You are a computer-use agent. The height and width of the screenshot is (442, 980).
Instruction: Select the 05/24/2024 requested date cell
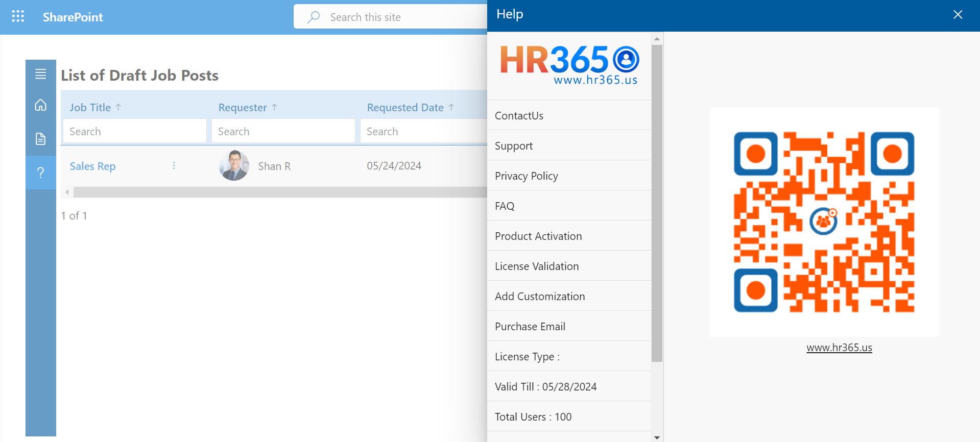point(394,165)
